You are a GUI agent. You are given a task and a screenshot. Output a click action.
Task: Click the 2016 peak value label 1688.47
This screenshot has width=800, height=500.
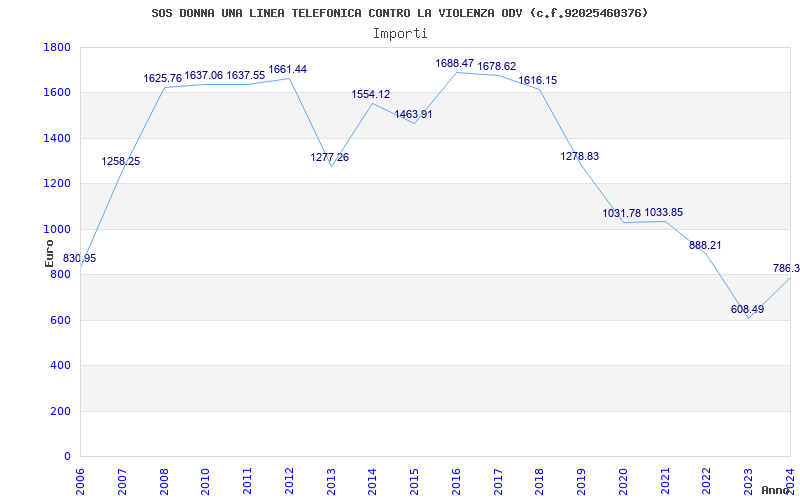[454, 64]
